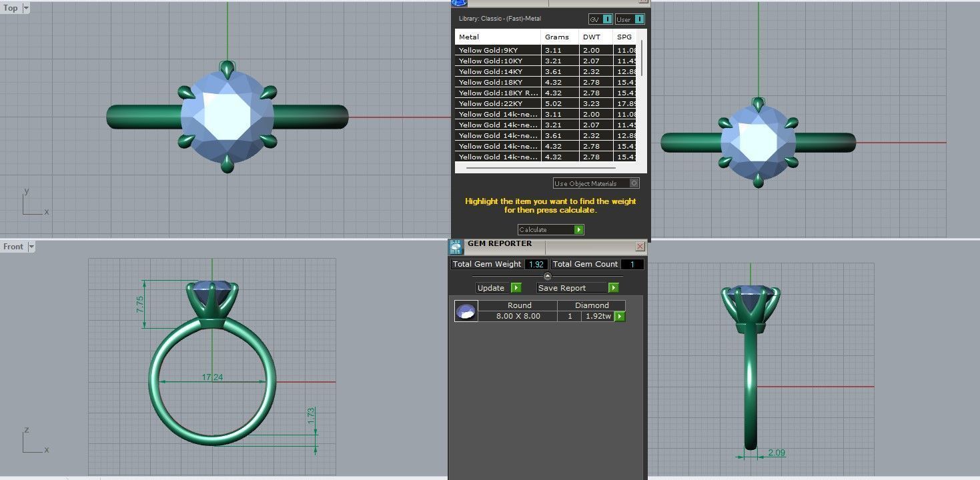Select the Yellow Gold:10KY row
This screenshot has height=480, width=980.
546,61
